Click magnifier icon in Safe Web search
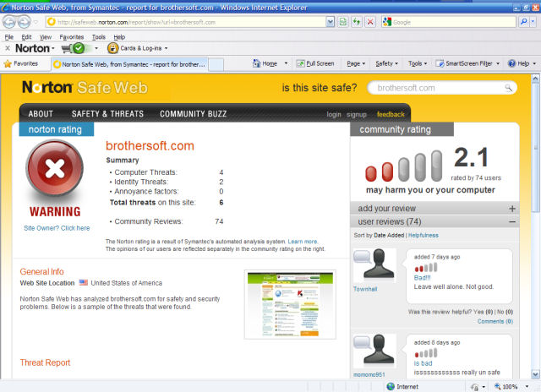The height and width of the screenshot is (392, 541). click(508, 88)
